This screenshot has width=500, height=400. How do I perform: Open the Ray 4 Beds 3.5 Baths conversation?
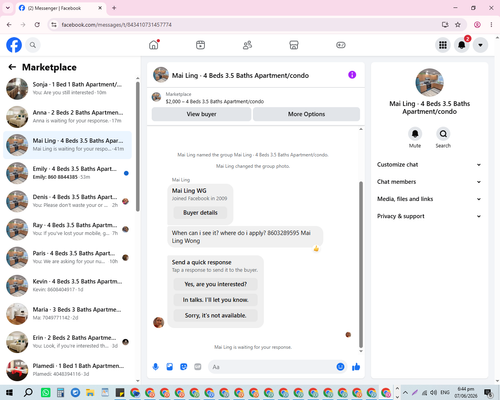click(68, 229)
